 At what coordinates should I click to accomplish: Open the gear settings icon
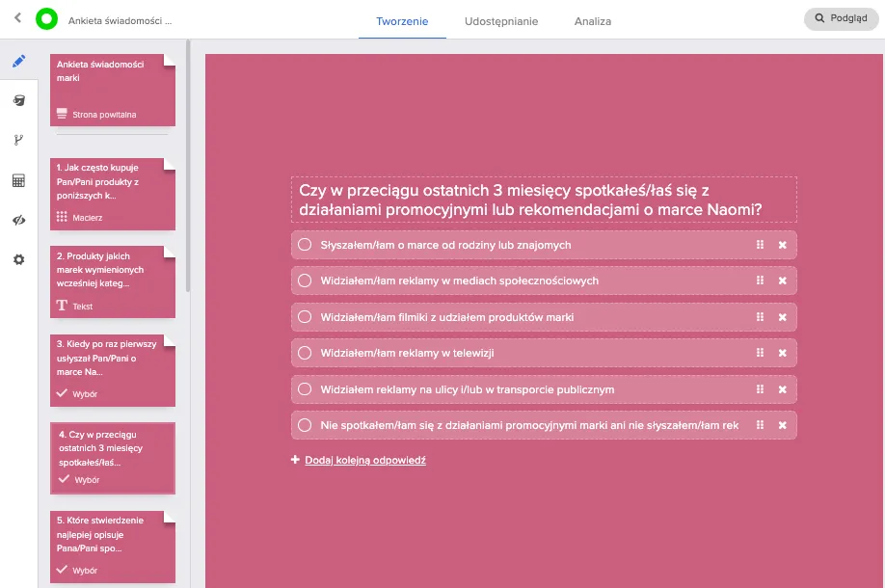(x=18, y=259)
